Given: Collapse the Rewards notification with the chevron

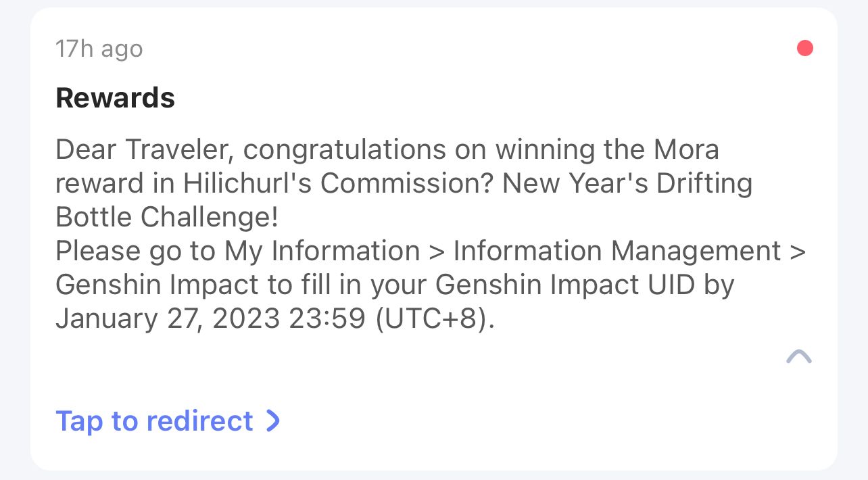Looking at the screenshot, I should [x=799, y=356].
